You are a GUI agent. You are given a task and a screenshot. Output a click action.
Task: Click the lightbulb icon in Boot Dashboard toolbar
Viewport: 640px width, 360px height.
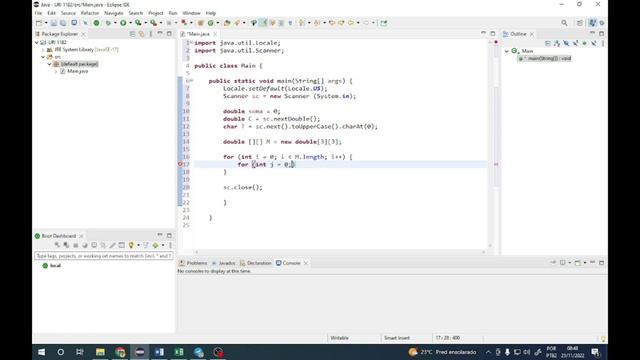pyautogui.click(x=131, y=245)
